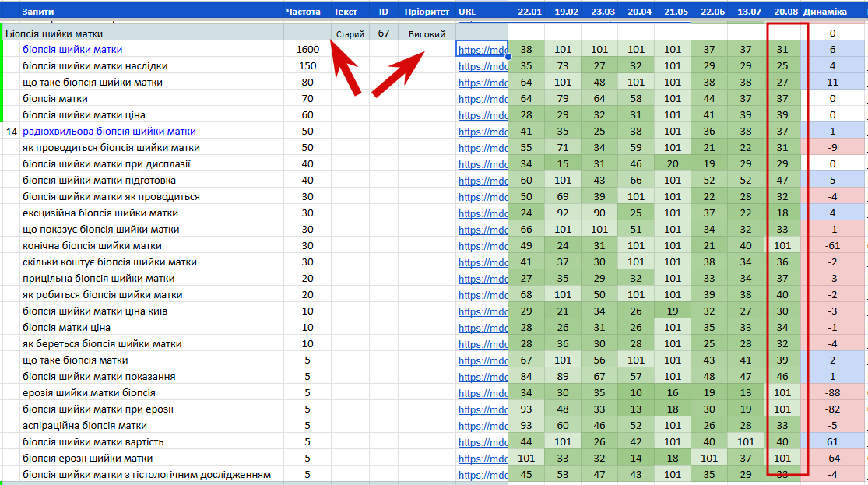Open URL link for аспіраційна біопсія матки
The image size is (868, 485).
point(483,427)
